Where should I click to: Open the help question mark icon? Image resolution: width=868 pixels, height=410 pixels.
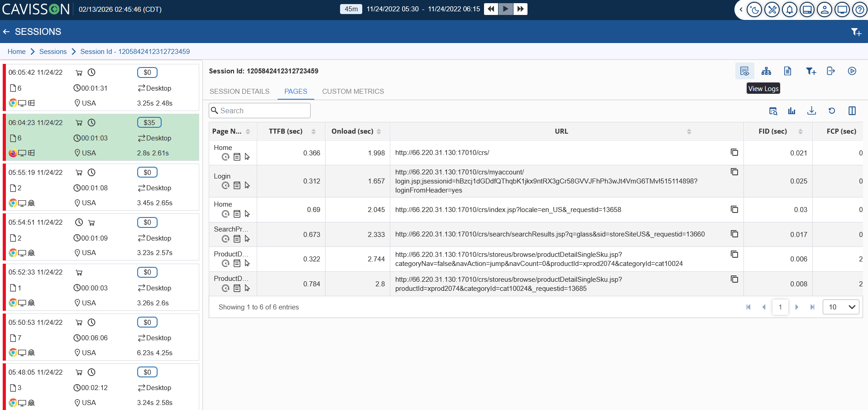coord(859,10)
